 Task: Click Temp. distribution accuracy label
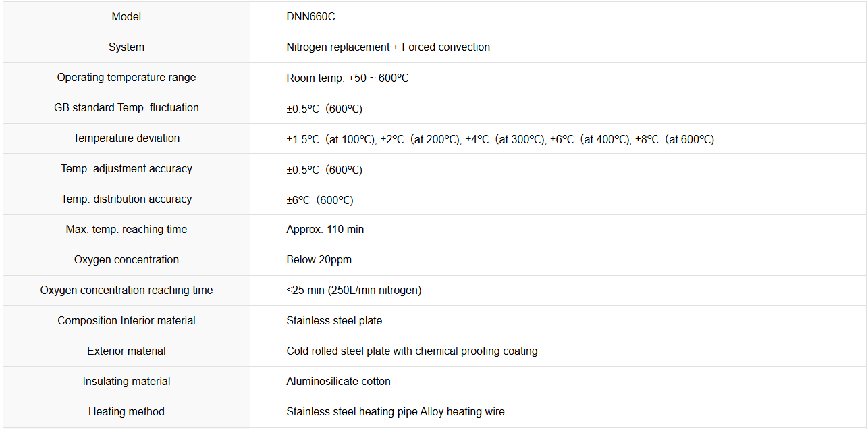(126, 199)
